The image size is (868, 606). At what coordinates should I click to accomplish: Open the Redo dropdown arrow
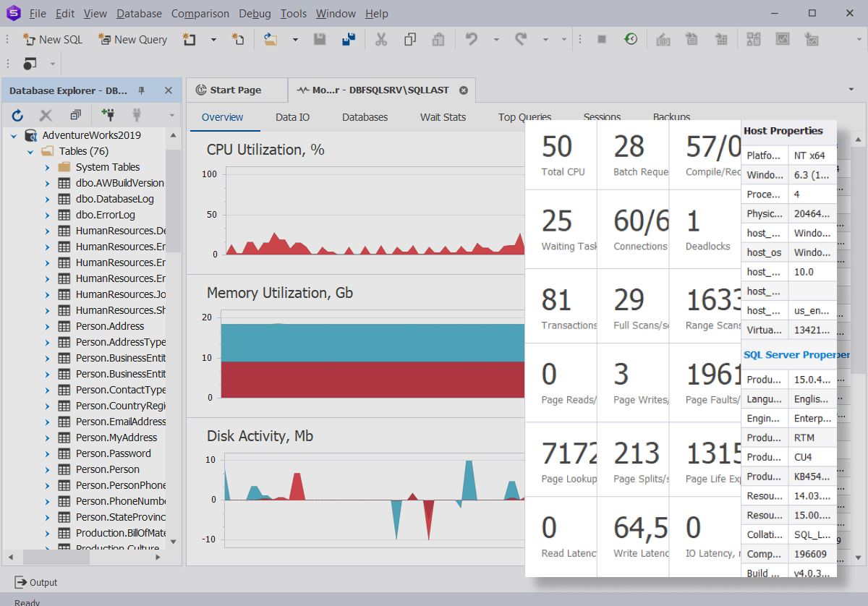coord(546,39)
